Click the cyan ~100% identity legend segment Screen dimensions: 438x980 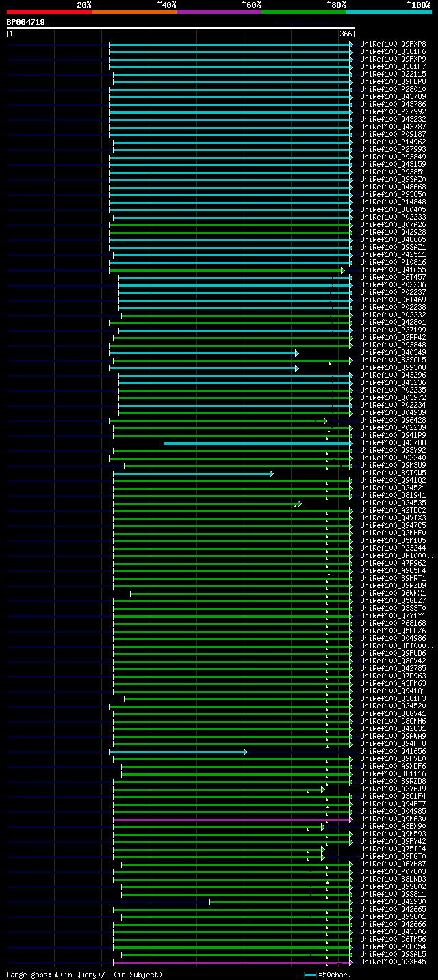389,12
